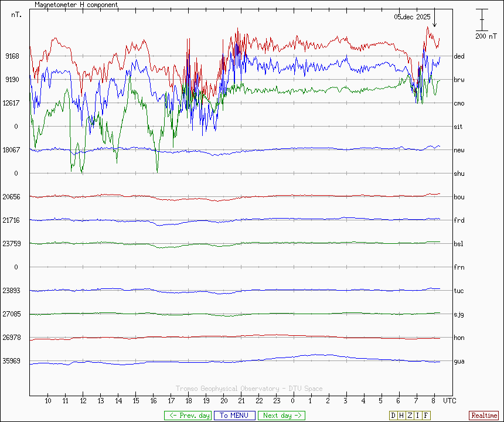Click the Tromso Geophysical Observatory watermark text
This screenshot has height=422, width=504.
click(249, 389)
